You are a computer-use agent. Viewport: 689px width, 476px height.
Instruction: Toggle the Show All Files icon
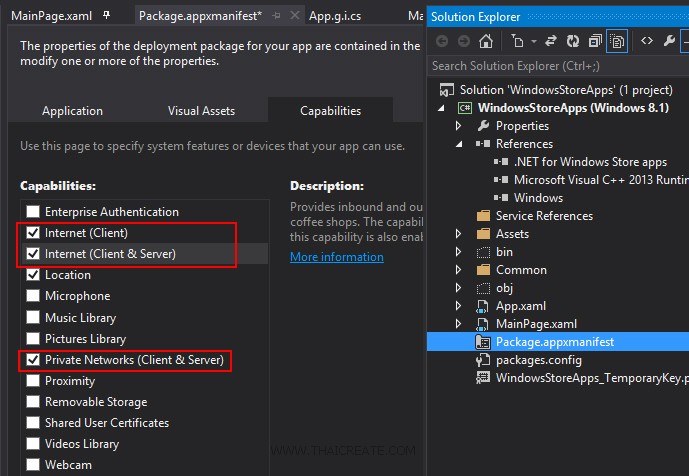618,41
